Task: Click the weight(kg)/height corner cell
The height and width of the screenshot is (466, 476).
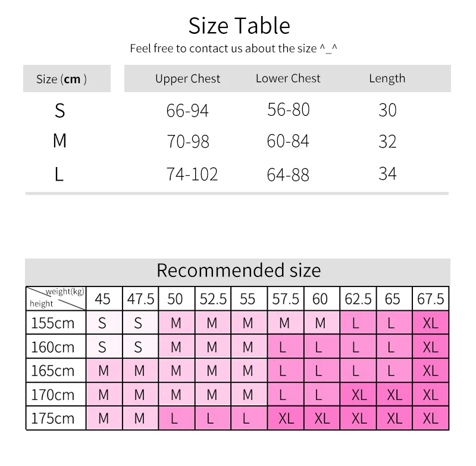Action: click(x=56, y=298)
